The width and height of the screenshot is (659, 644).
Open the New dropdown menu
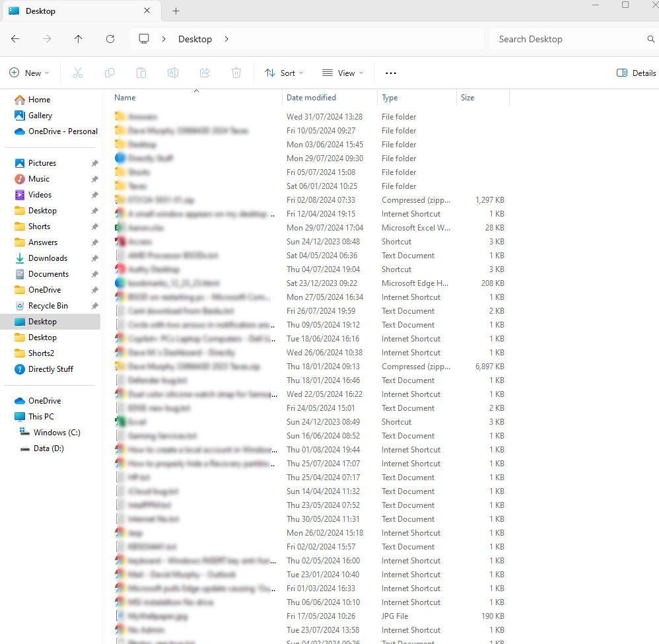pos(29,73)
